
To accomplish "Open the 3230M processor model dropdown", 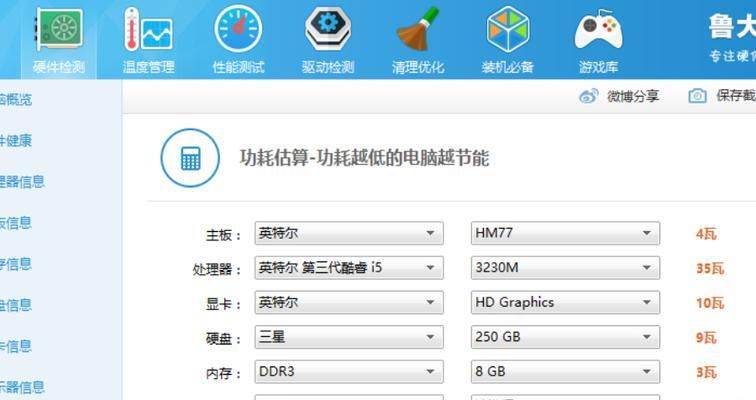I will pos(565,268).
